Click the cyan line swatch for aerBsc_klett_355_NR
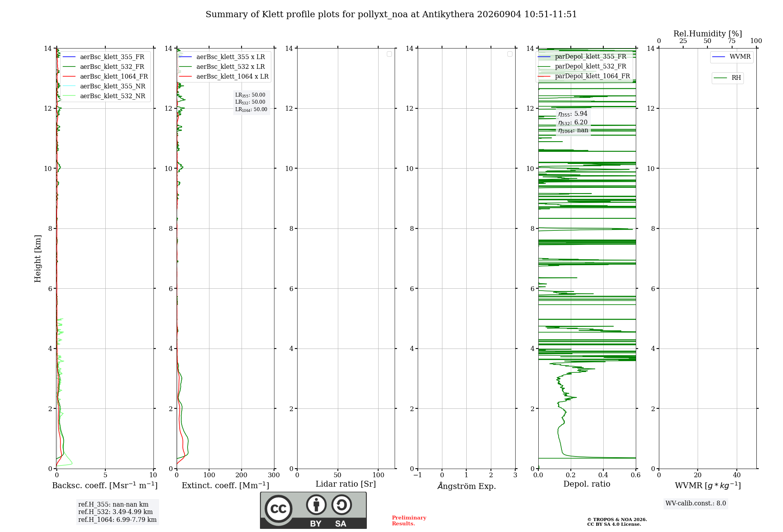Screen dimensions: 783x532 click(x=69, y=86)
